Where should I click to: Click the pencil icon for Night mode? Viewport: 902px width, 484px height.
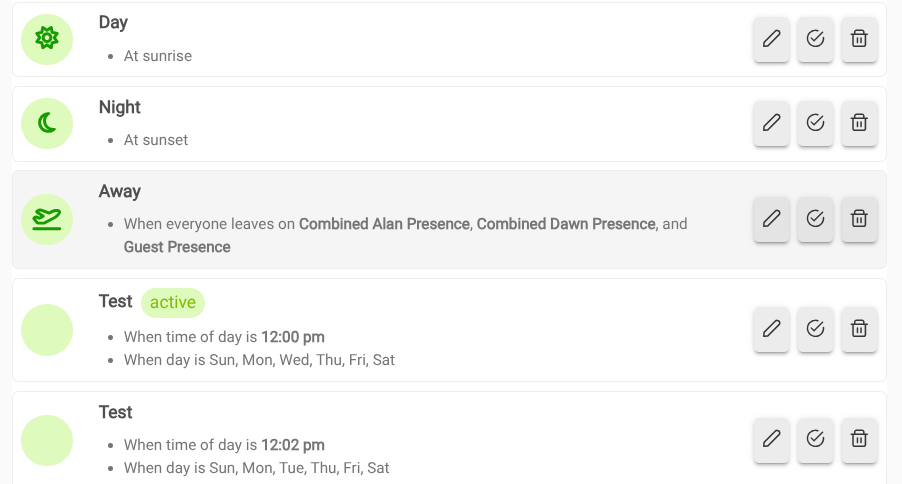point(771,123)
